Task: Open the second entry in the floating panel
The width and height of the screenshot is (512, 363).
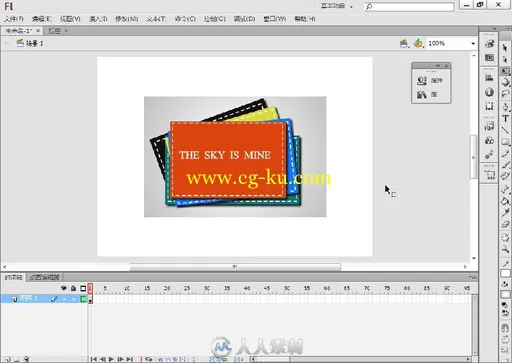Action: coord(427,95)
